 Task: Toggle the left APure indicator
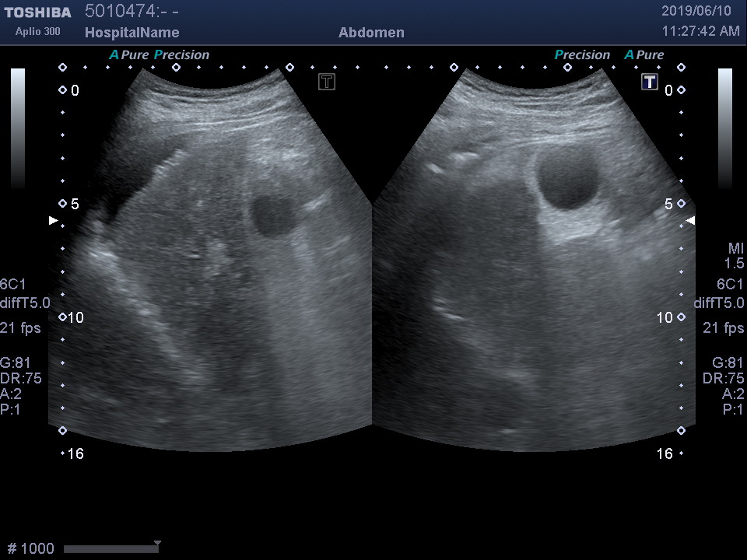129,55
